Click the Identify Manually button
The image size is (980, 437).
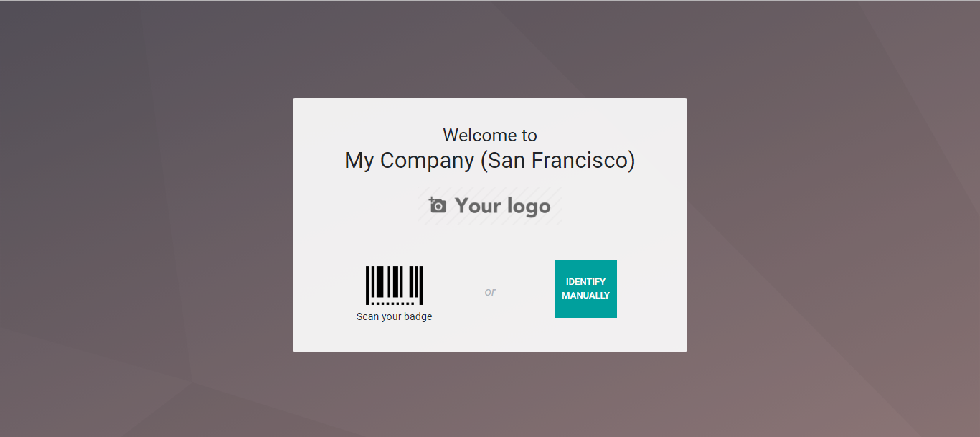(x=585, y=288)
